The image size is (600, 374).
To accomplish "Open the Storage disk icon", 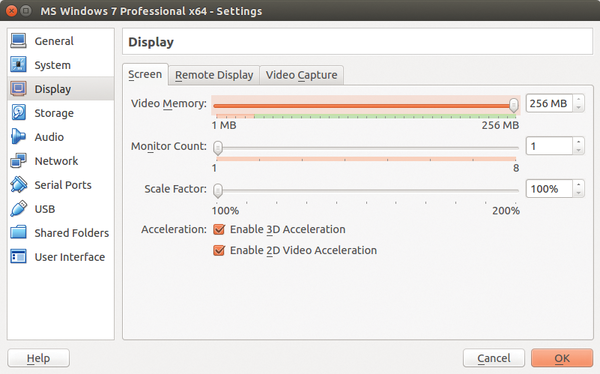I will coord(18,113).
